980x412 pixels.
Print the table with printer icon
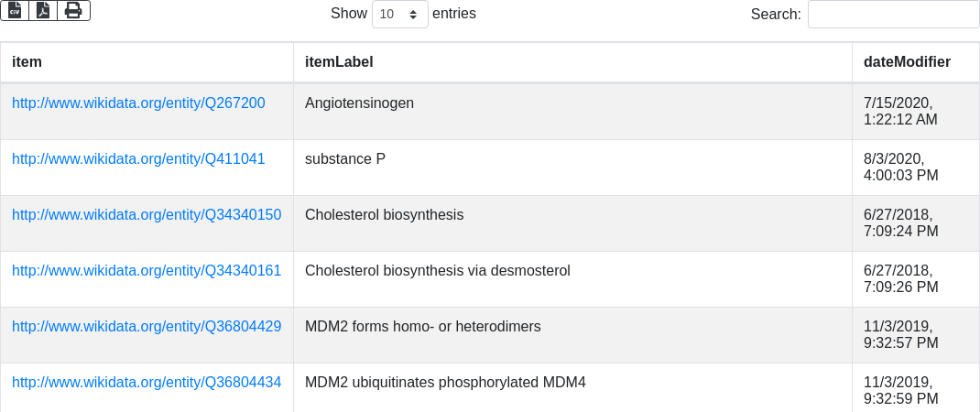tap(74, 10)
